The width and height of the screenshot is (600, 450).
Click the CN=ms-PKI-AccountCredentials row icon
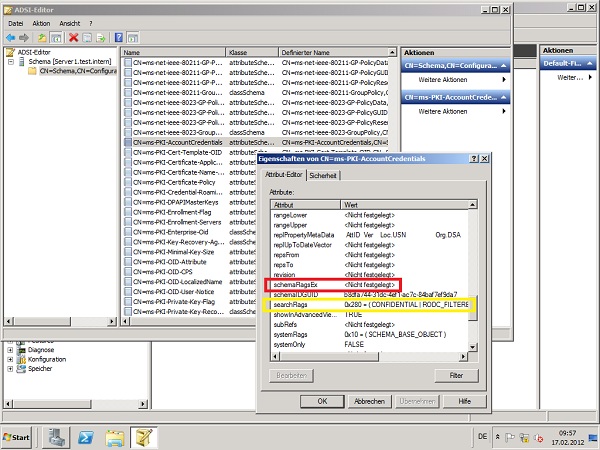pyautogui.click(x=128, y=142)
